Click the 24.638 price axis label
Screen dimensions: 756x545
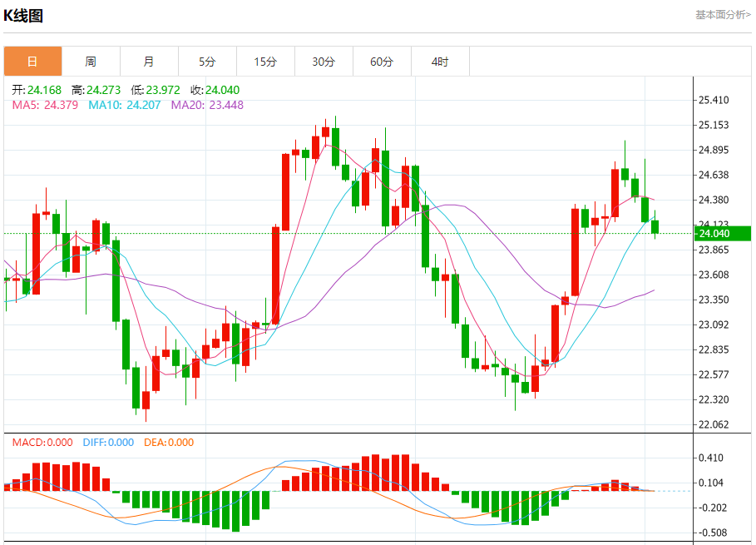pyautogui.click(x=714, y=175)
